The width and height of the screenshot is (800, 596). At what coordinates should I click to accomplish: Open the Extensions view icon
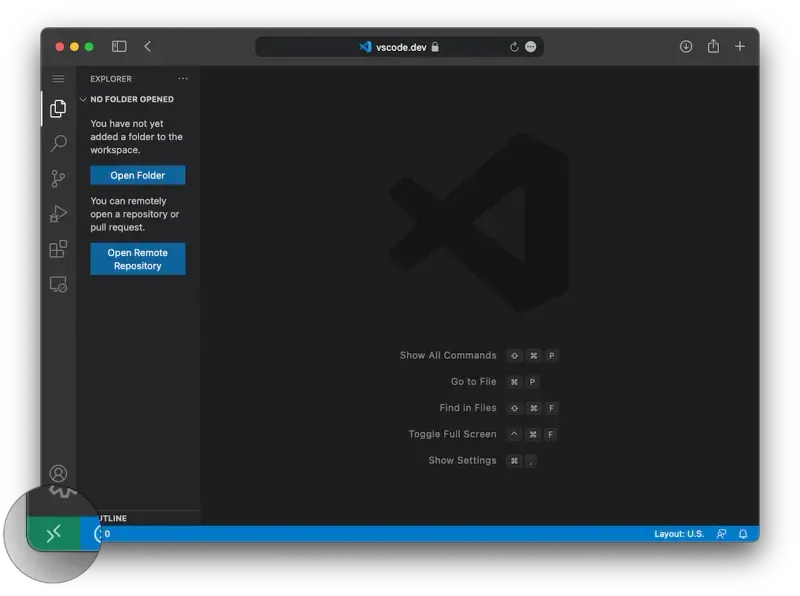[x=58, y=249]
